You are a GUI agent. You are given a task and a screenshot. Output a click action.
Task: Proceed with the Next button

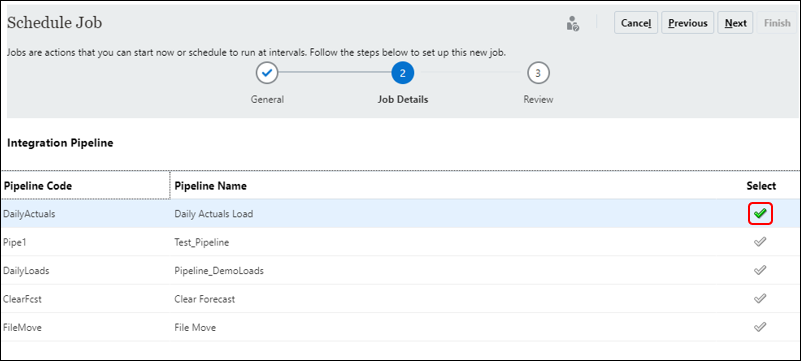(736, 23)
